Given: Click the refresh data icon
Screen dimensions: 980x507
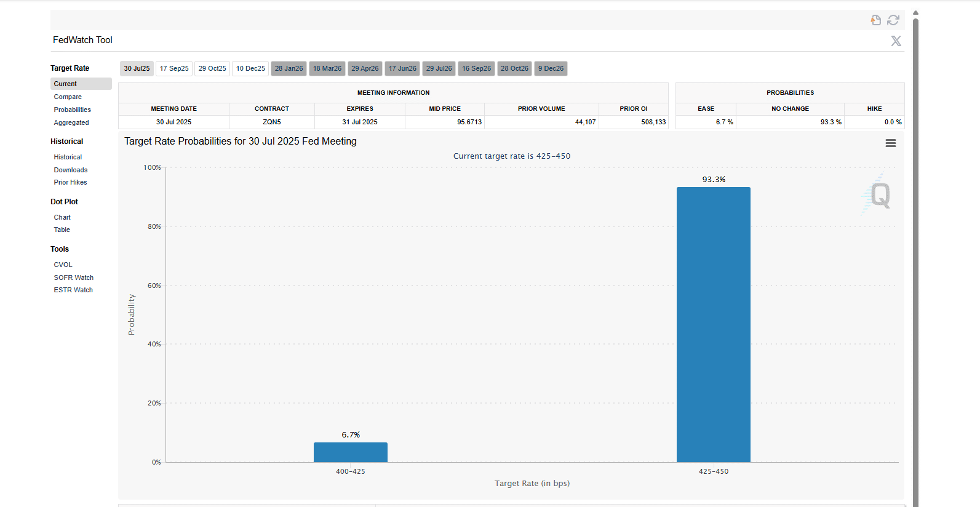Looking at the screenshot, I should (x=893, y=20).
